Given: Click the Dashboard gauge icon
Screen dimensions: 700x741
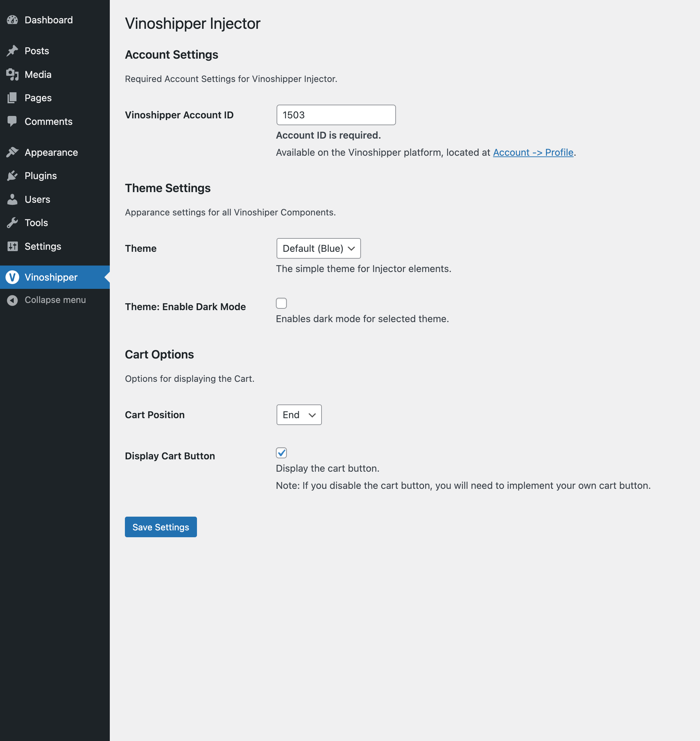Looking at the screenshot, I should click(x=12, y=20).
